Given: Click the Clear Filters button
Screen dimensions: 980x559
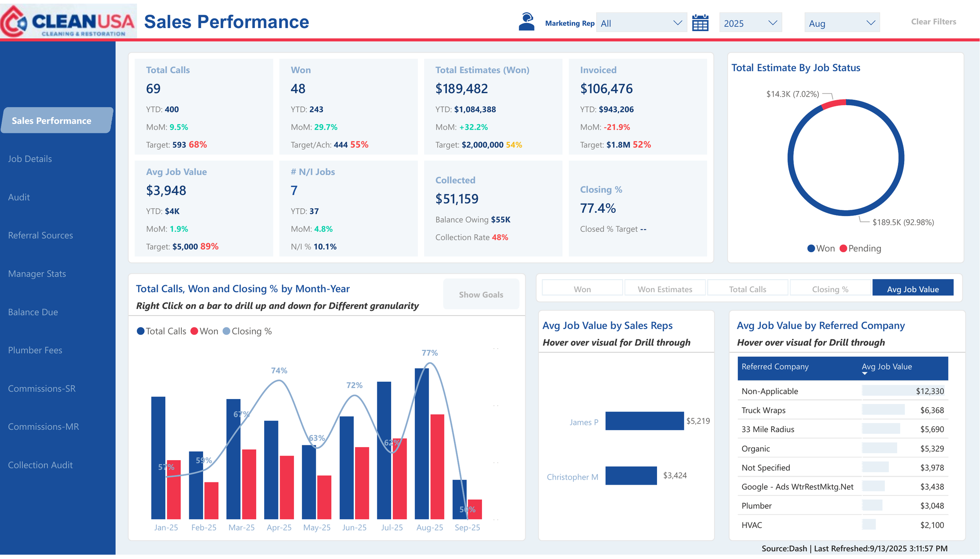Looking at the screenshot, I should (933, 22).
